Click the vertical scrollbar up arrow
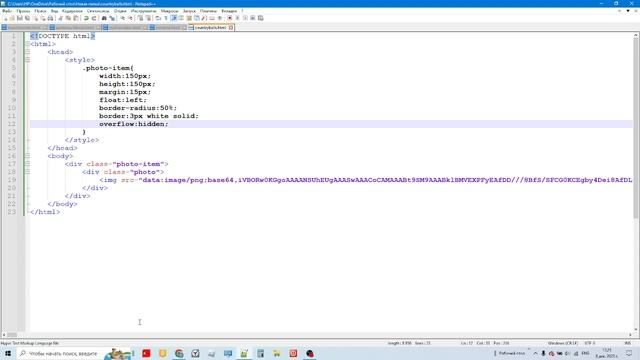 pos(636,36)
